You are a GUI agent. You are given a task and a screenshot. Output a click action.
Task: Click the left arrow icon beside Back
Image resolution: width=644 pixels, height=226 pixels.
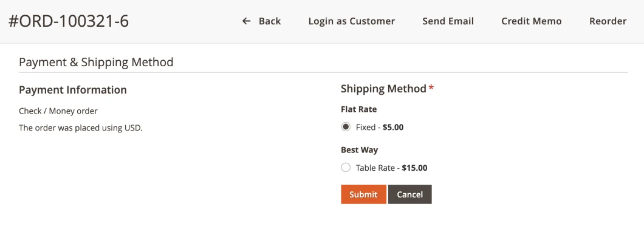coord(246,21)
